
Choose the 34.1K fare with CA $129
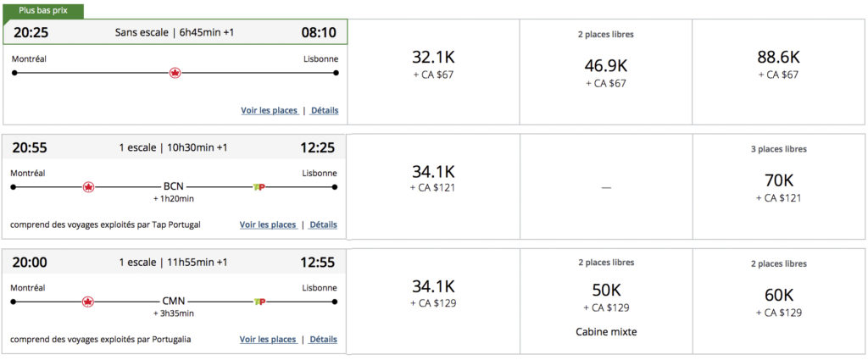click(x=432, y=293)
